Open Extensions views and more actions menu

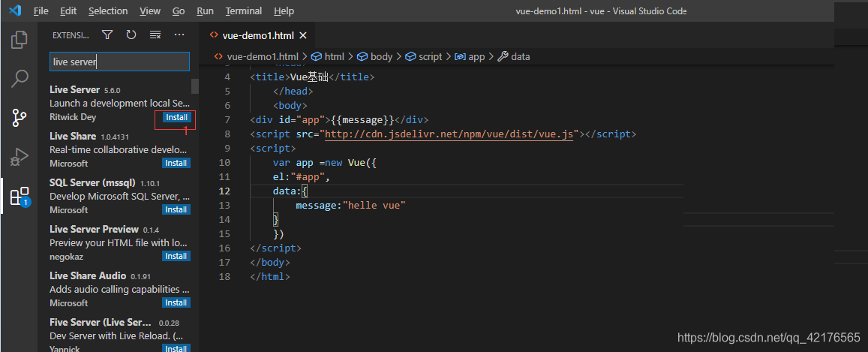pos(179,35)
